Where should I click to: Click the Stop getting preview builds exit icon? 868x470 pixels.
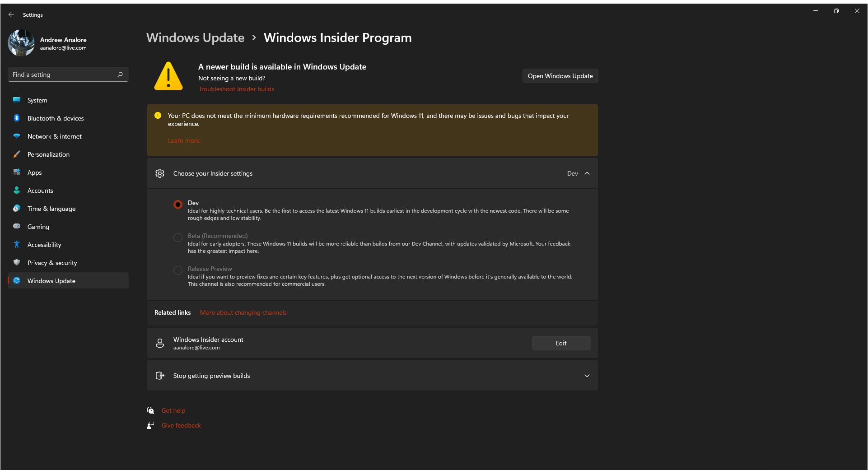click(x=160, y=376)
